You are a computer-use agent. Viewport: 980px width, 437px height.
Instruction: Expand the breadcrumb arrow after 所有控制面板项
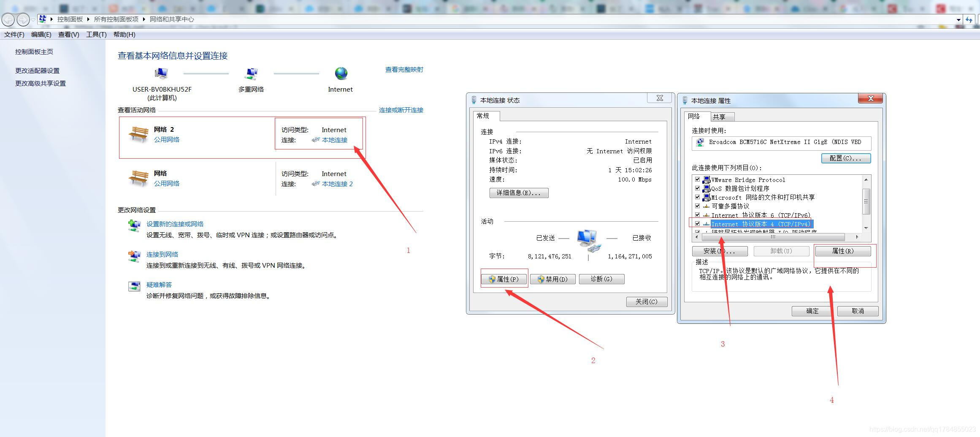tap(144, 19)
